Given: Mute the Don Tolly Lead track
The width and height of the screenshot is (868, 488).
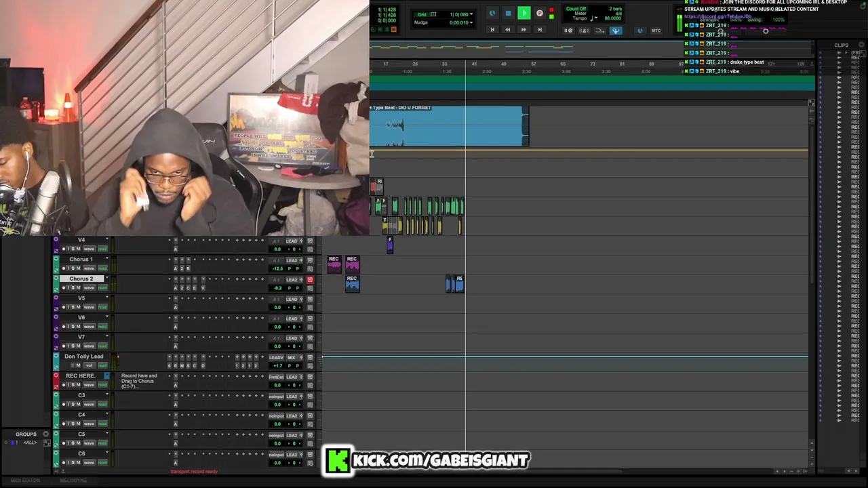Looking at the screenshot, I should point(79,365).
